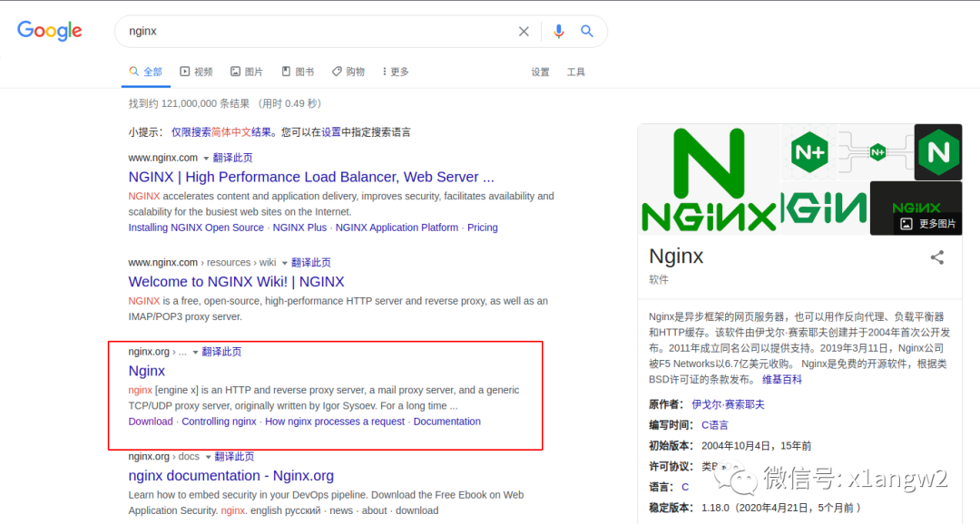Screen dimensions: 980x524
Task: Click the 初始版本 2004年10月4日 text
Action: click(x=730, y=445)
